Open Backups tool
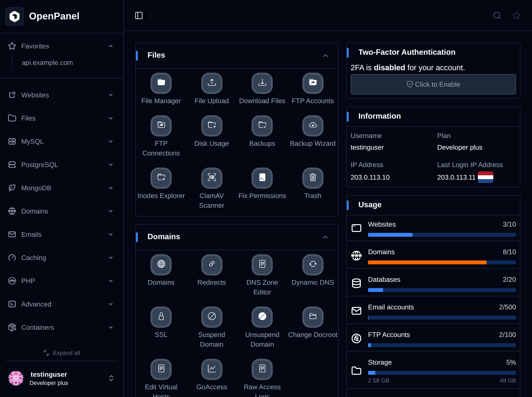Screen dimensions: 532x397 262,126
